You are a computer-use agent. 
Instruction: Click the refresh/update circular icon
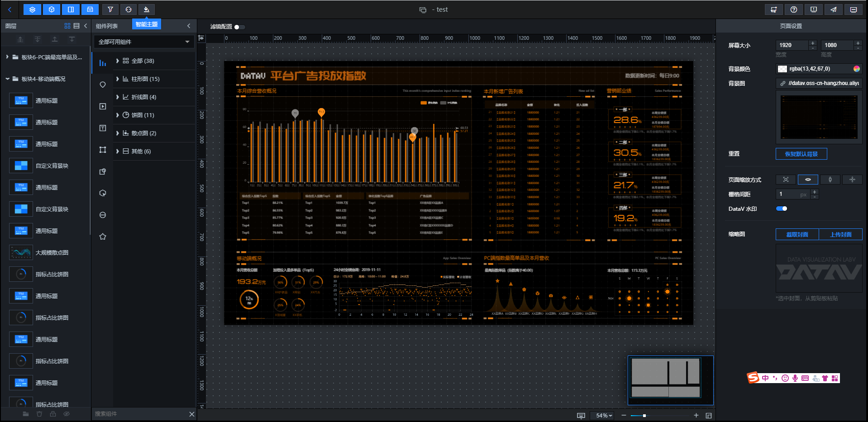[129, 9]
